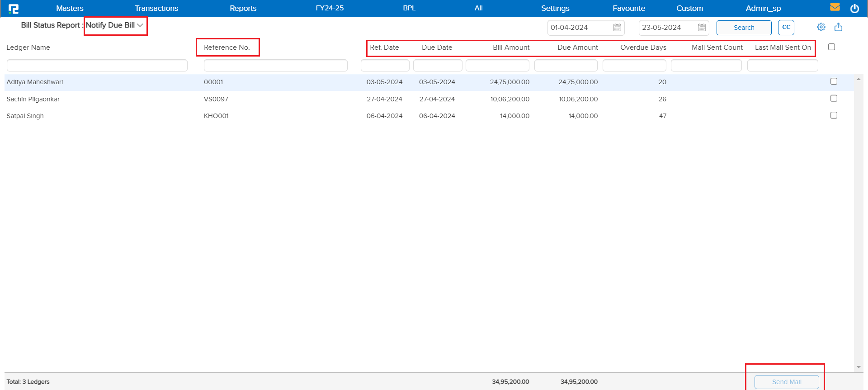Image resolution: width=868 pixels, height=390 pixels.
Task: Click the power logout icon
Action: click(854, 9)
